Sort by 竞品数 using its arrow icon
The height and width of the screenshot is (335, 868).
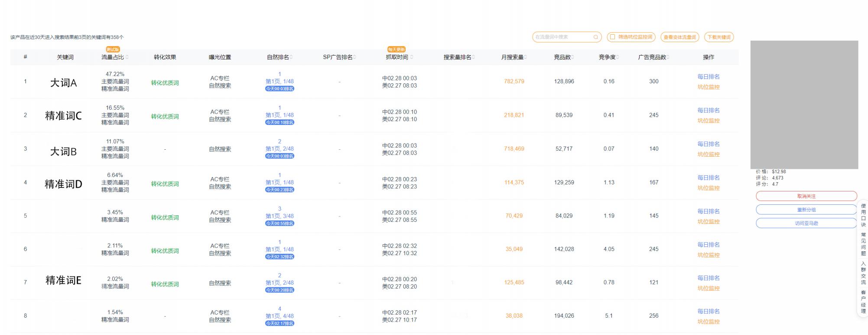[x=573, y=57]
